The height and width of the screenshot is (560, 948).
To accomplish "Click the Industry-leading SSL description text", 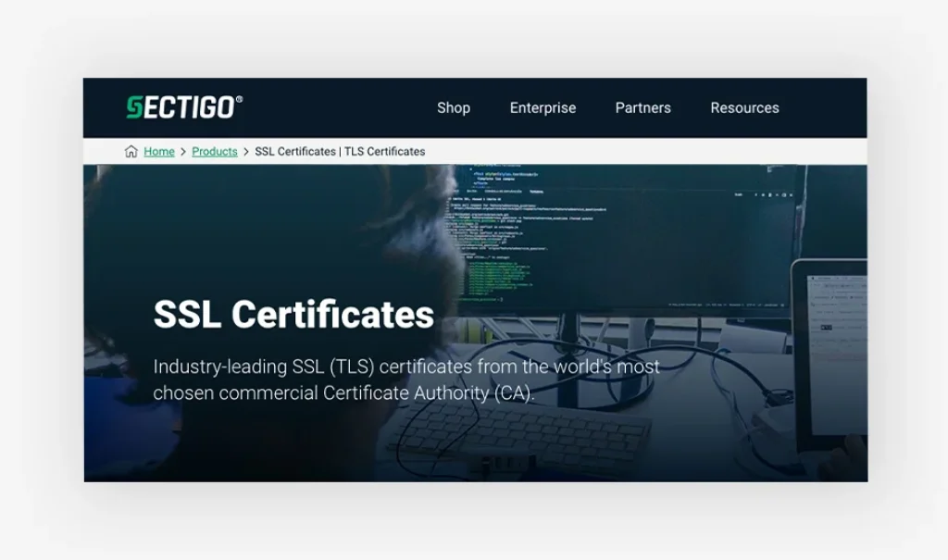I will pyautogui.click(x=406, y=380).
